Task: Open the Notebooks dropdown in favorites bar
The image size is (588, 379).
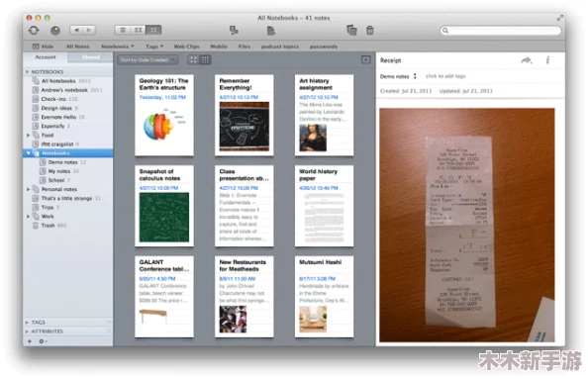Action: pos(118,47)
